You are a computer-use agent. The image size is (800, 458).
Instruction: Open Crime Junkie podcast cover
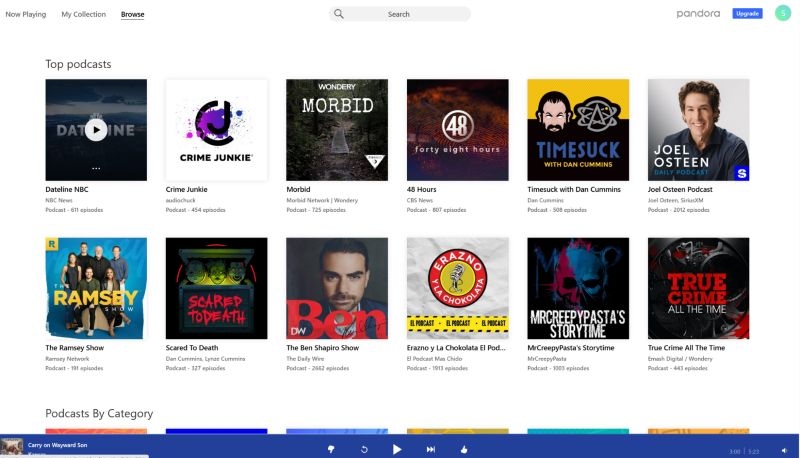pyautogui.click(x=216, y=130)
